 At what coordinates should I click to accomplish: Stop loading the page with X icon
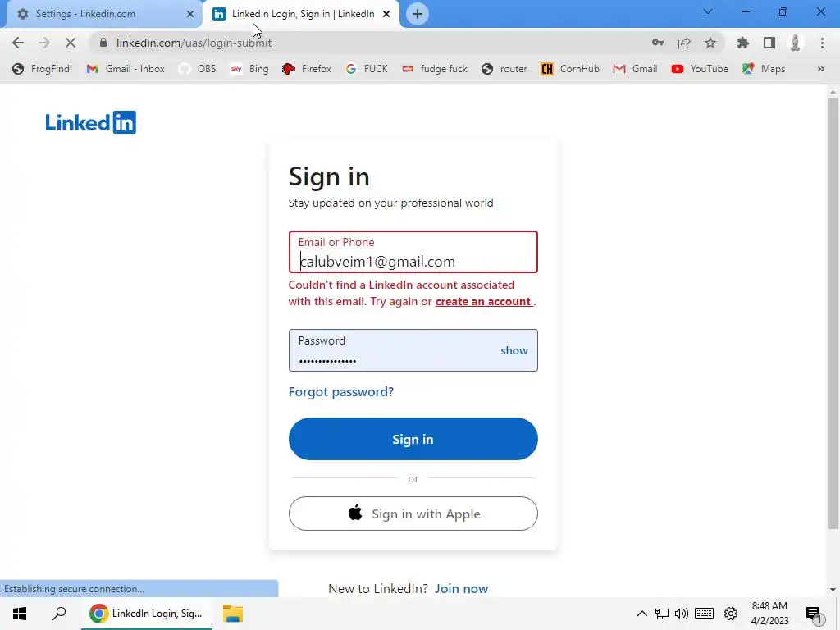71,43
